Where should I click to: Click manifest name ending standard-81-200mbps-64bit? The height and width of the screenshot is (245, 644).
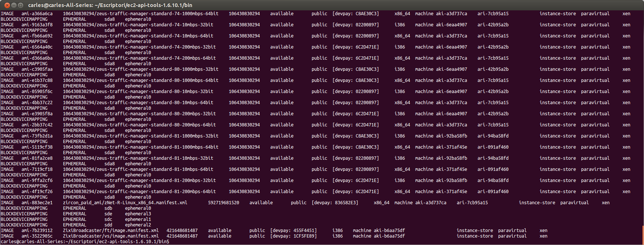coord(140,192)
